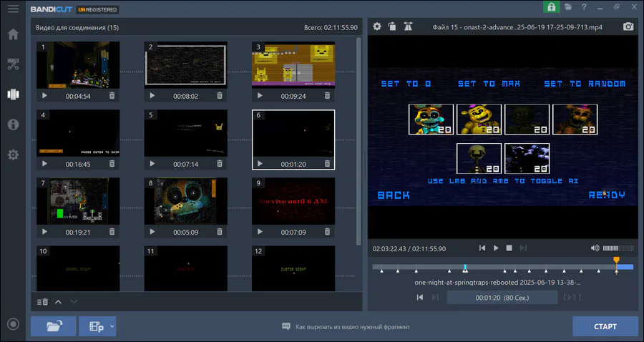644x342 pixels.
Task: Delete clip 8 using its trash icon
Action: coord(220,232)
